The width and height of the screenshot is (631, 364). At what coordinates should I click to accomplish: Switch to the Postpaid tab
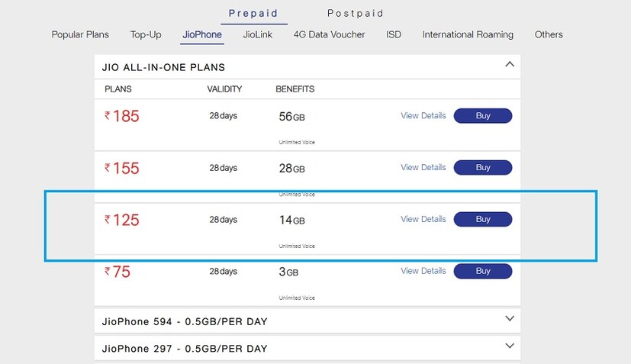[x=355, y=13]
